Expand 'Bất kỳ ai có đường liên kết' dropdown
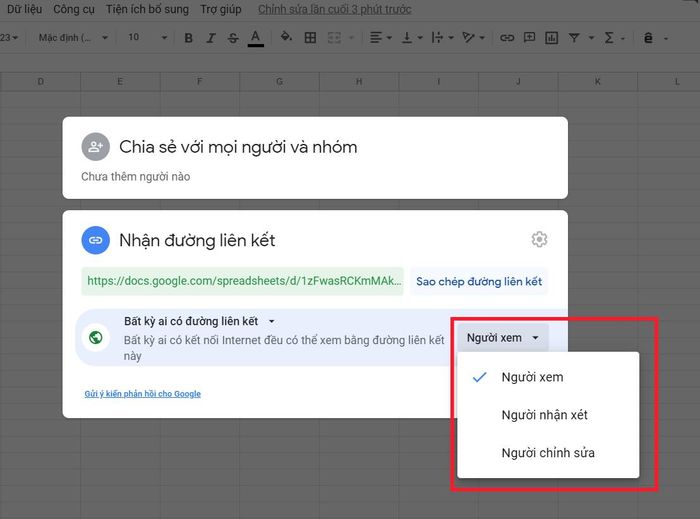The image size is (700, 519). click(x=199, y=321)
